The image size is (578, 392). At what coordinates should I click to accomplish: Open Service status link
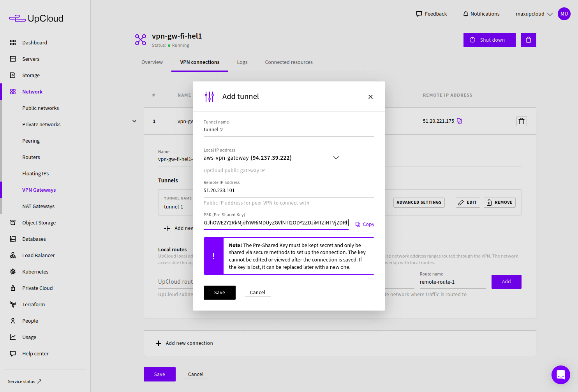click(x=25, y=381)
